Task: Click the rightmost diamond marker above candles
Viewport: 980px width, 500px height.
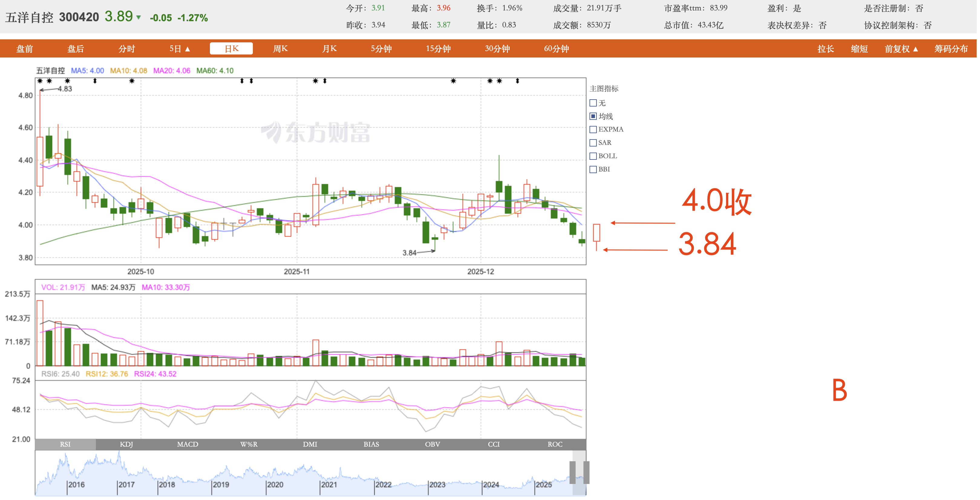Action: [x=518, y=81]
